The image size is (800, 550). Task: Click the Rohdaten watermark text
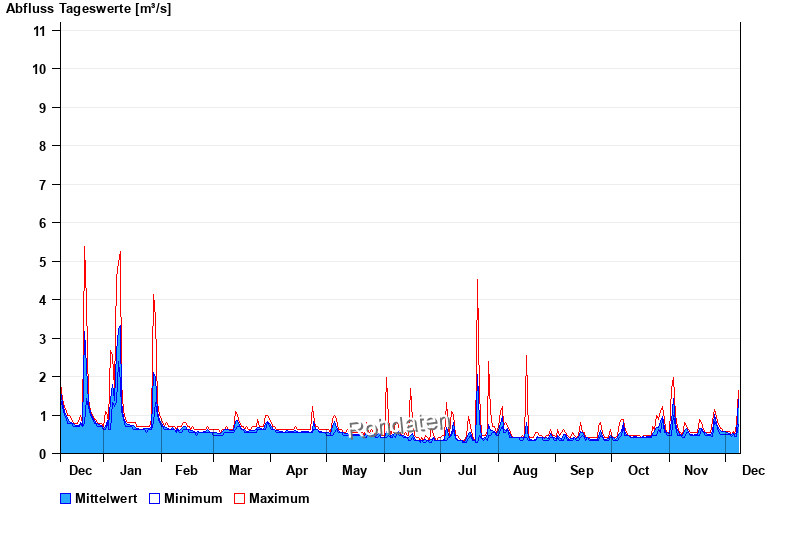point(399,426)
